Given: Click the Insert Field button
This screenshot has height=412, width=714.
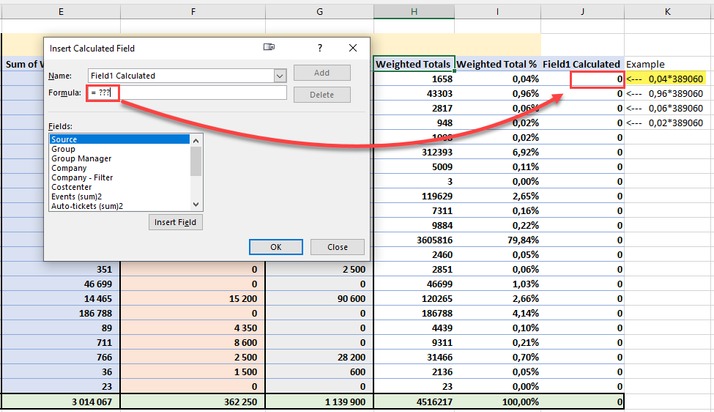Looking at the screenshot, I should (175, 222).
